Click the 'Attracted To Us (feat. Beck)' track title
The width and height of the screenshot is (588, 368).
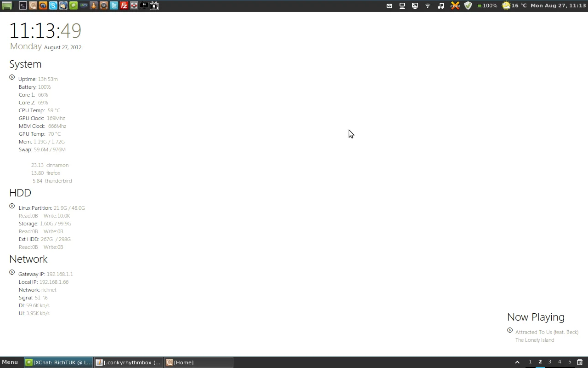547,332
